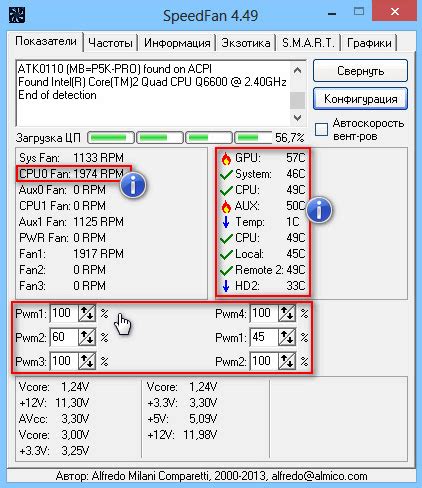The height and width of the screenshot is (488, 422).
Task: Click the blue down arrow next to Temp reading
Action: [226, 222]
